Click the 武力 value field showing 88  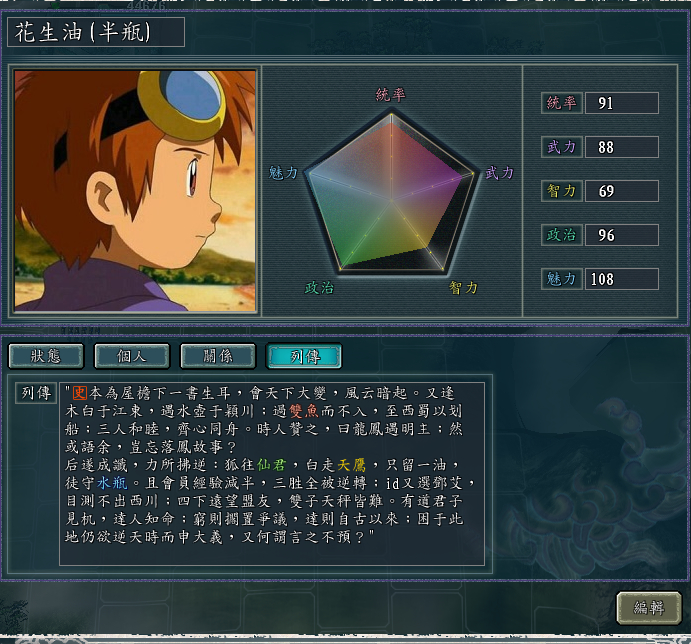622,147
